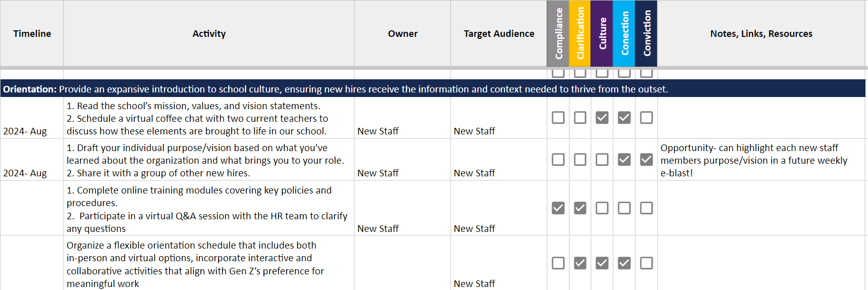Uncheck Clarification box for flexible orientation schedule row

click(x=580, y=263)
